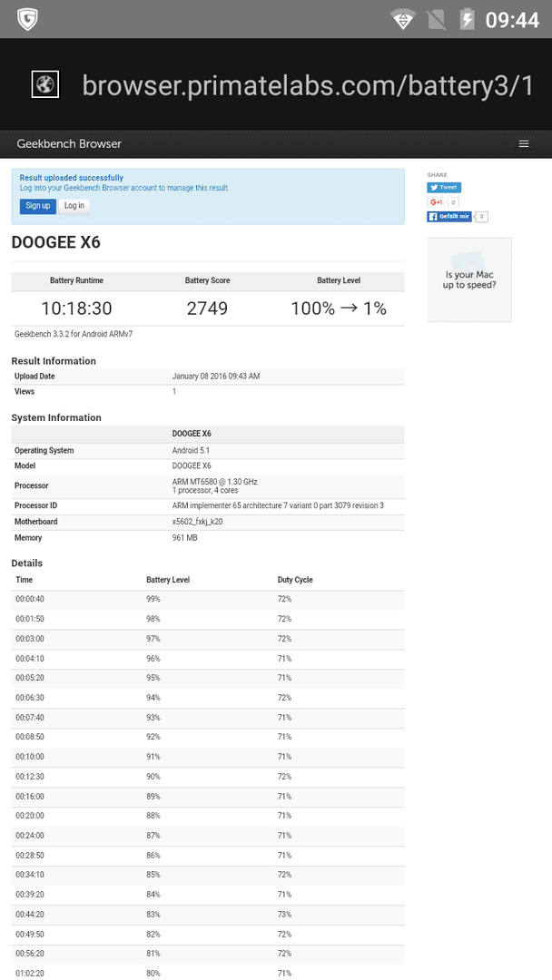This screenshot has width=552, height=980.
Task: Click the Views row label
Action: coord(25,391)
